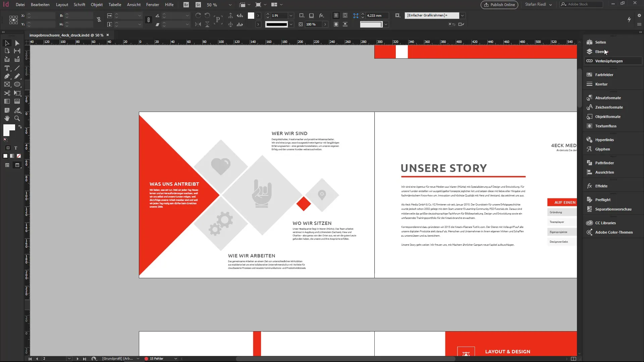The image size is (644, 362).
Task: Select the Gradient Swatch tool
Action: (x=7, y=101)
